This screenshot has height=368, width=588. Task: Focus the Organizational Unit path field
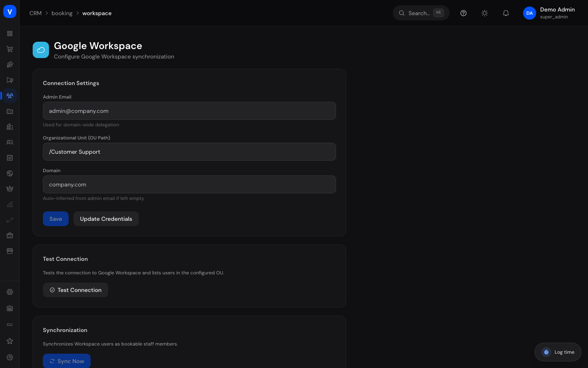coord(189,152)
